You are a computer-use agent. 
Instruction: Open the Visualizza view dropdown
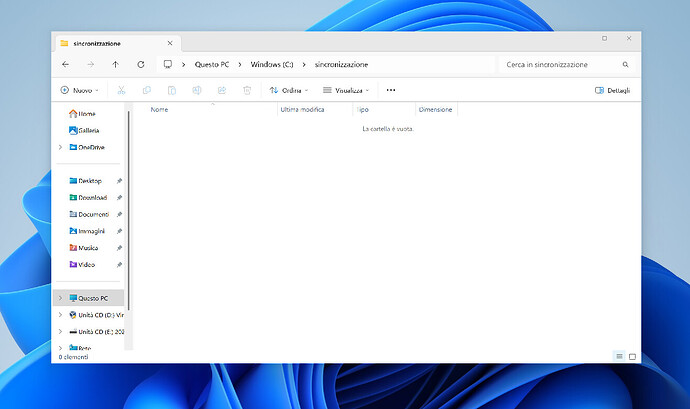tap(346, 90)
